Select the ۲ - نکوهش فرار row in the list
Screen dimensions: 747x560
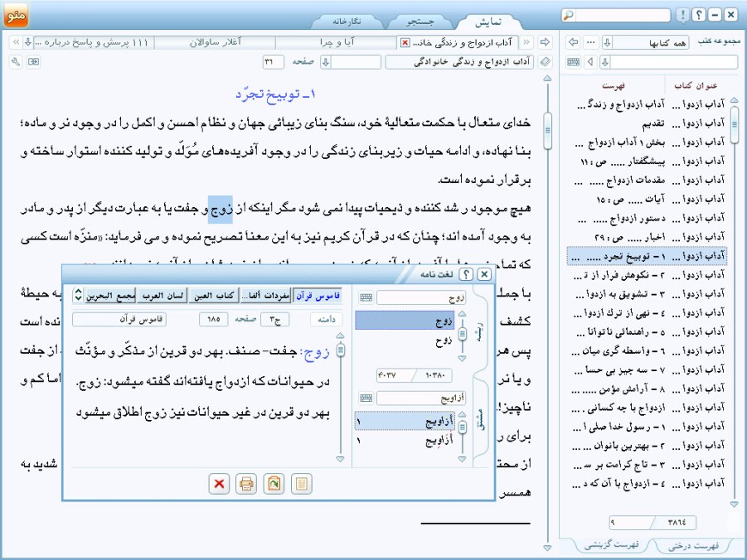(x=648, y=275)
